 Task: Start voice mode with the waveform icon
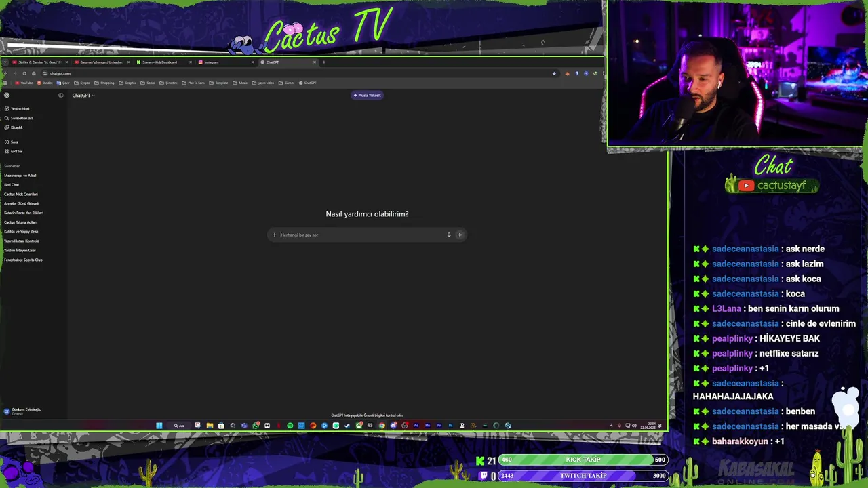click(460, 235)
